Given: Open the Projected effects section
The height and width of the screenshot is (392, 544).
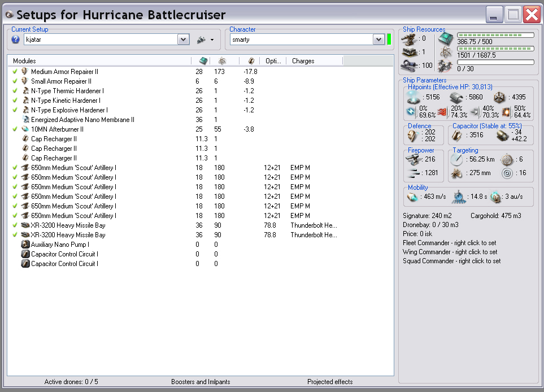Looking at the screenshot, I should coord(330,382).
